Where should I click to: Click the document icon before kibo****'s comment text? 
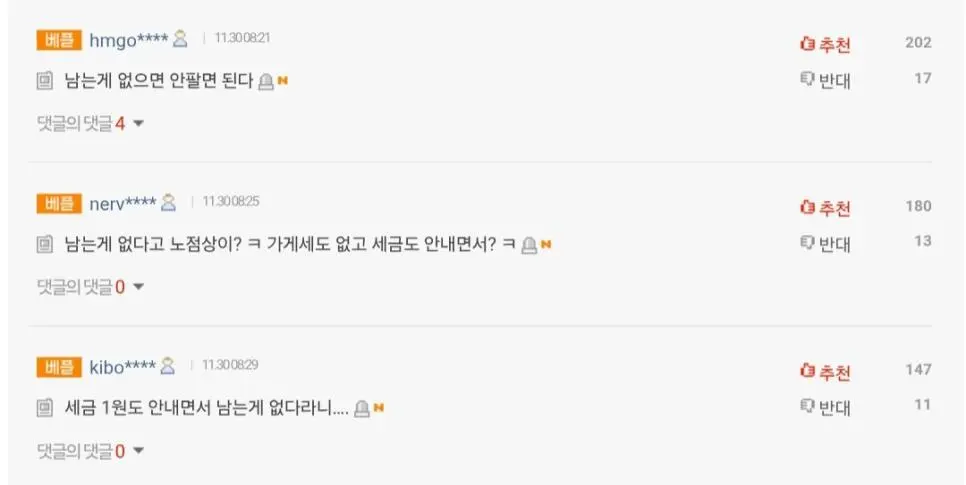coord(45,408)
